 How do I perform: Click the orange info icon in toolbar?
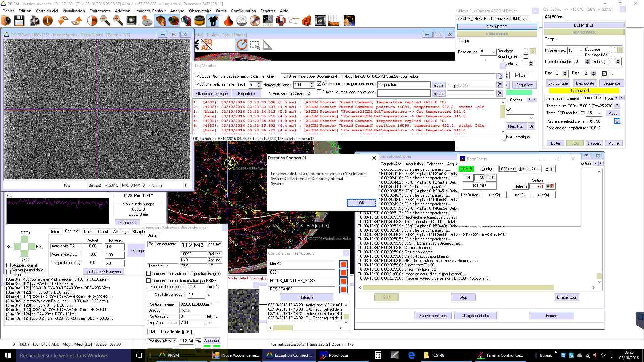(48, 21)
